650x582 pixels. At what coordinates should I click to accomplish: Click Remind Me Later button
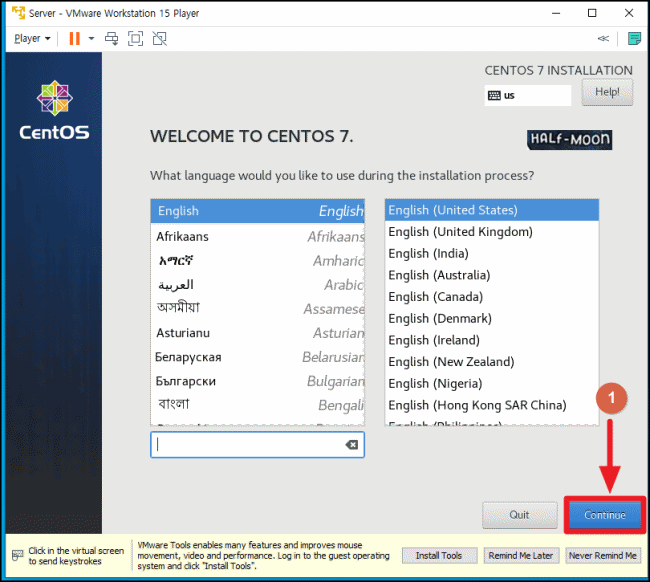coord(521,555)
